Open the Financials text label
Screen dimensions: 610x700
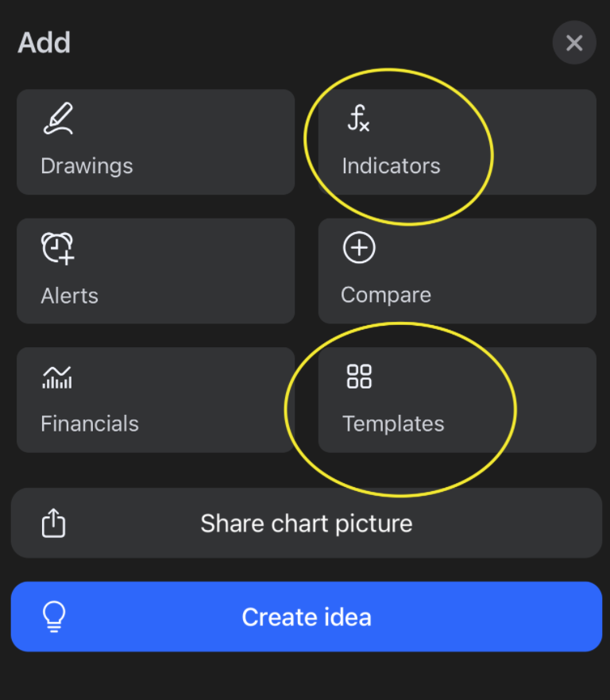(90, 423)
